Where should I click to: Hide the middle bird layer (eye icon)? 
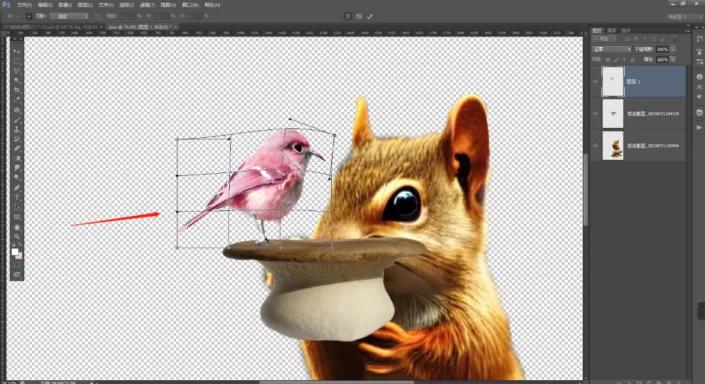[596, 114]
